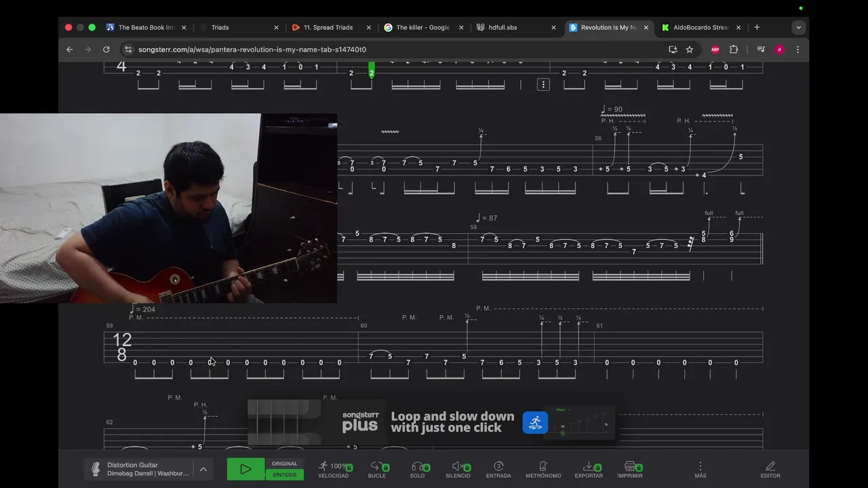Open a new browser tab
Image resolution: width=868 pixels, height=488 pixels.
click(x=757, y=27)
